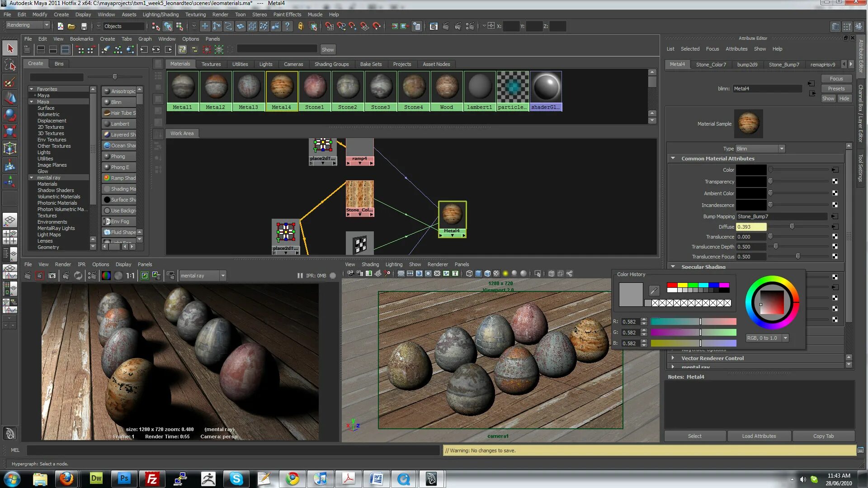Screen dimensions: 868x488
Task: Toggle the 1:1 real size display
Action: [130, 276]
